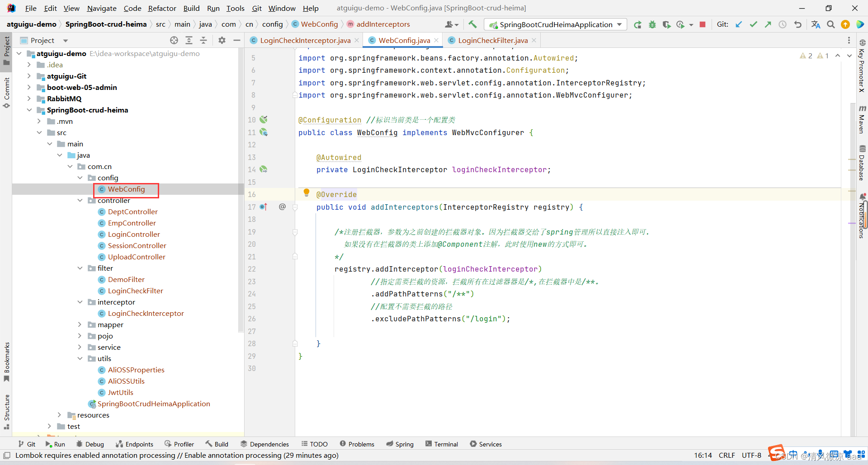
Task: Push commits with Git up-right arrow
Action: 768,24
